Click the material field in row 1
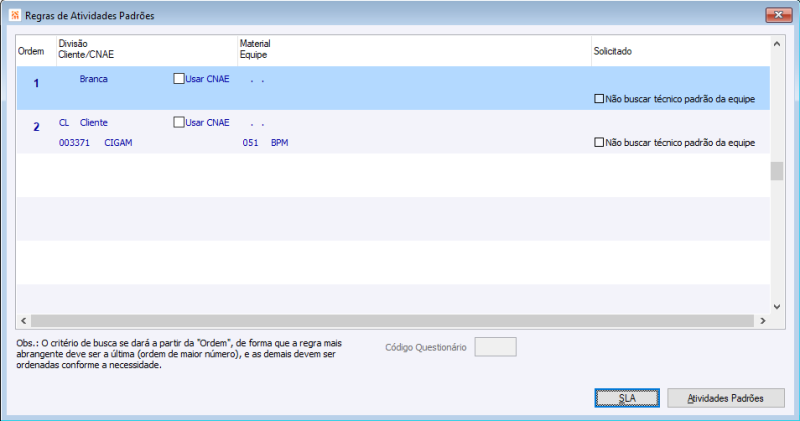The width and height of the screenshot is (800, 421). 257,80
